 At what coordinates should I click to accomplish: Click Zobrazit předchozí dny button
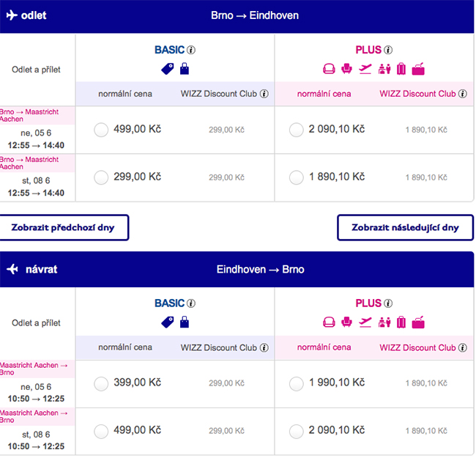64,228
